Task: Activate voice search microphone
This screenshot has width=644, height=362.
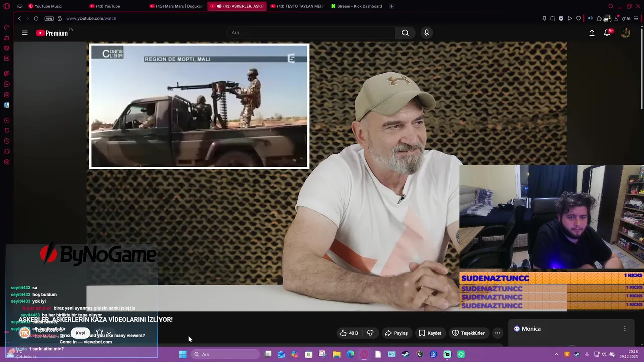Action: coord(427,33)
